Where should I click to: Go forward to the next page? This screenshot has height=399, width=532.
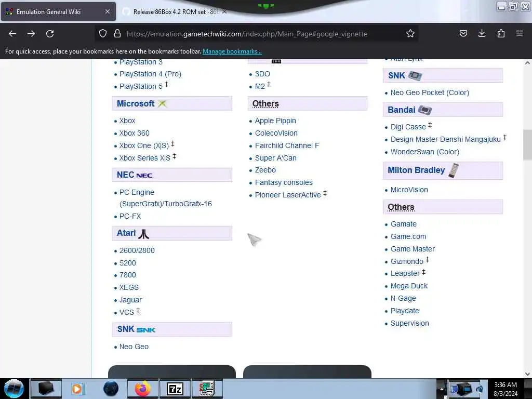click(31, 34)
